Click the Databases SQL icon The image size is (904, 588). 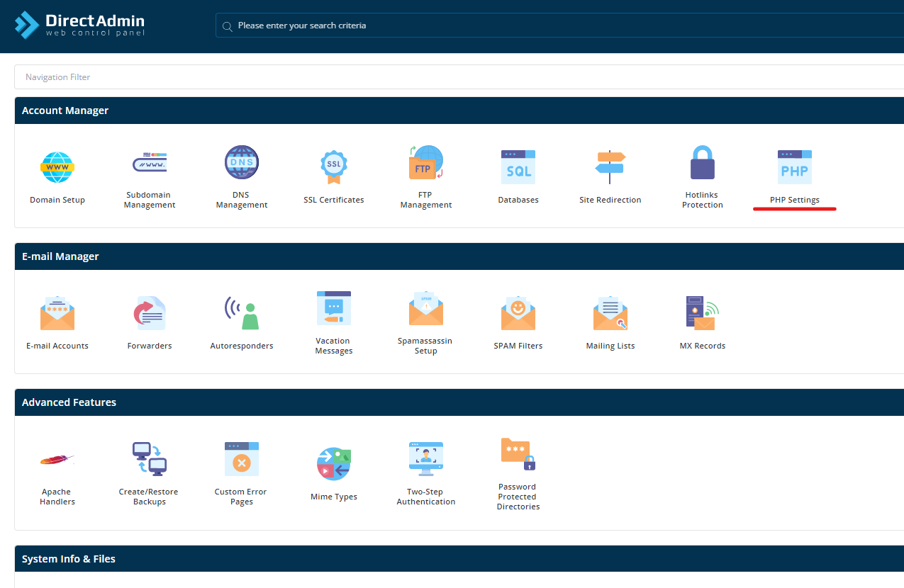pyautogui.click(x=518, y=167)
